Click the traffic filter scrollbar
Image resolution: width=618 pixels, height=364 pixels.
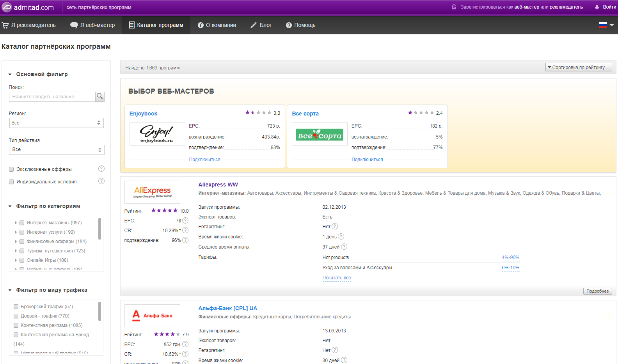coord(100,311)
